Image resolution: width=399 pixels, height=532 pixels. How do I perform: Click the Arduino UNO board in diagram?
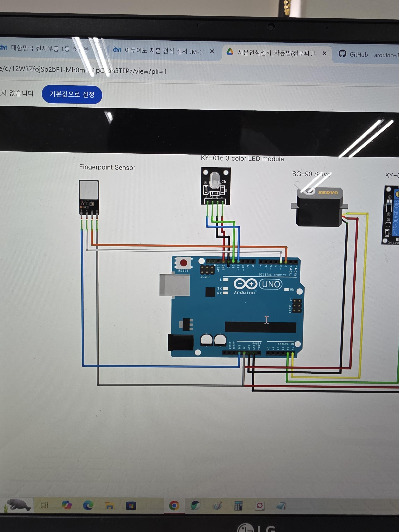click(x=240, y=308)
